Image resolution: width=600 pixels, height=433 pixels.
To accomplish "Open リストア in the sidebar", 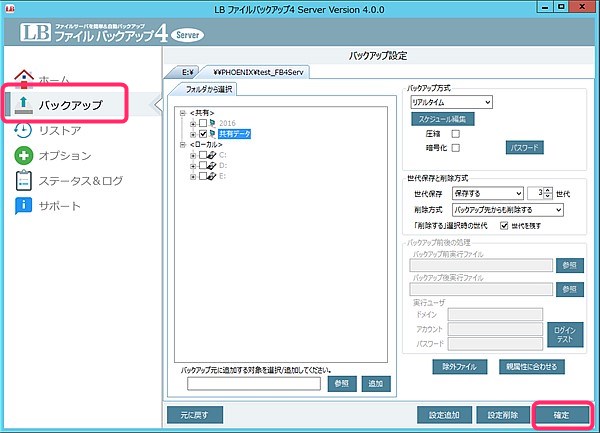I will (60, 131).
